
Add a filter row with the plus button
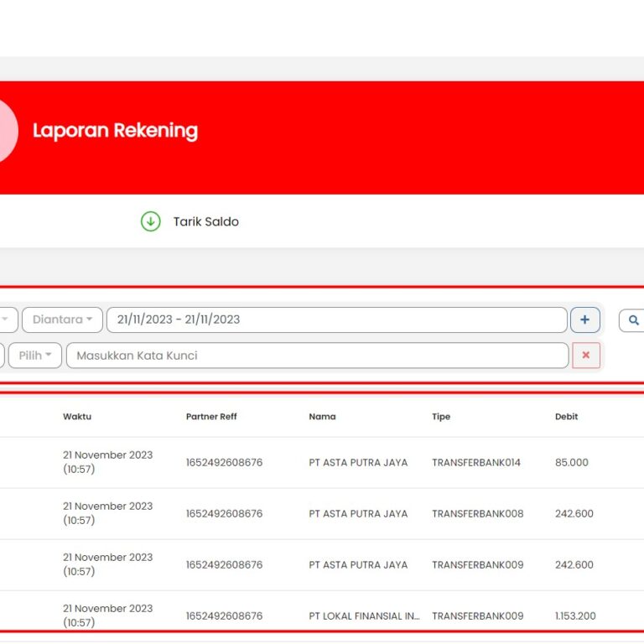(x=584, y=319)
